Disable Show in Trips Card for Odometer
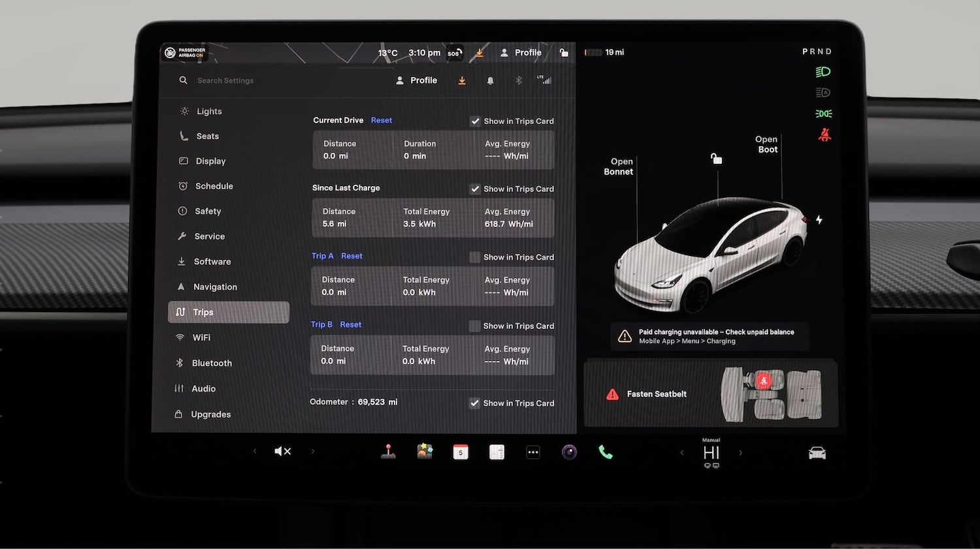The height and width of the screenshot is (549, 980). pyautogui.click(x=474, y=403)
